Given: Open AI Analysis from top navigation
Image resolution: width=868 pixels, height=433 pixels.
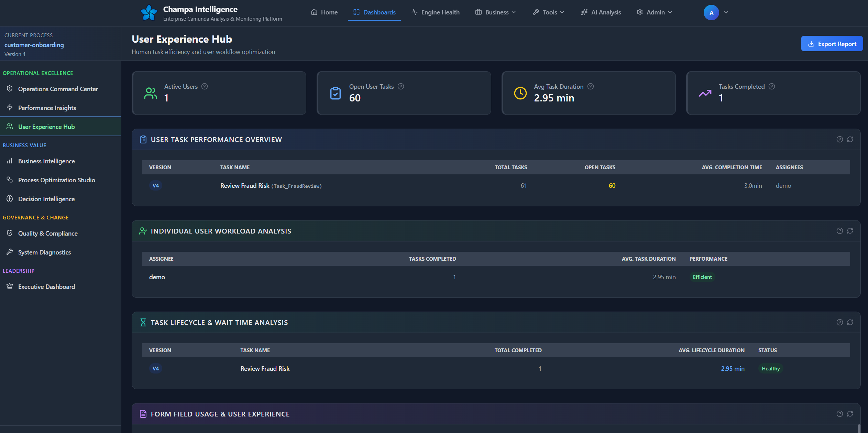Looking at the screenshot, I should pos(601,12).
